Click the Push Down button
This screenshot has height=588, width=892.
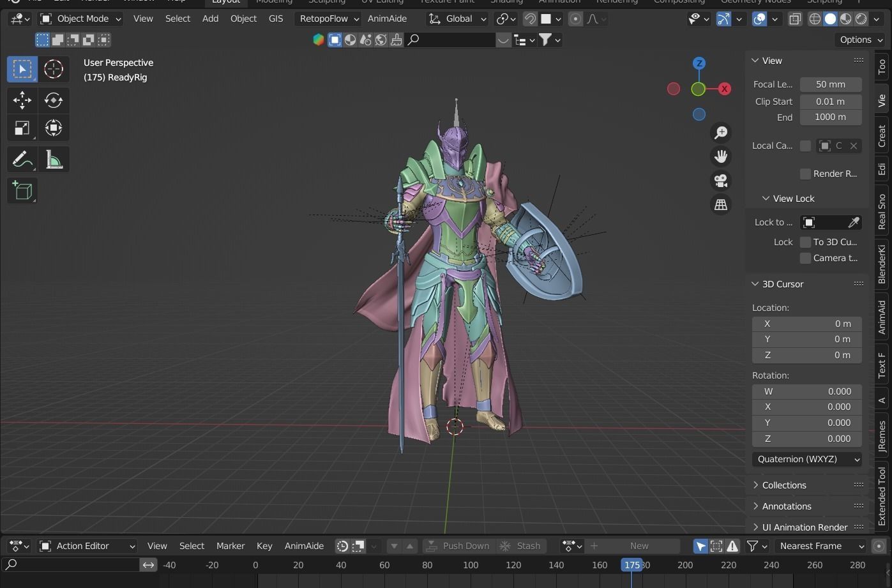coord(458,546)
